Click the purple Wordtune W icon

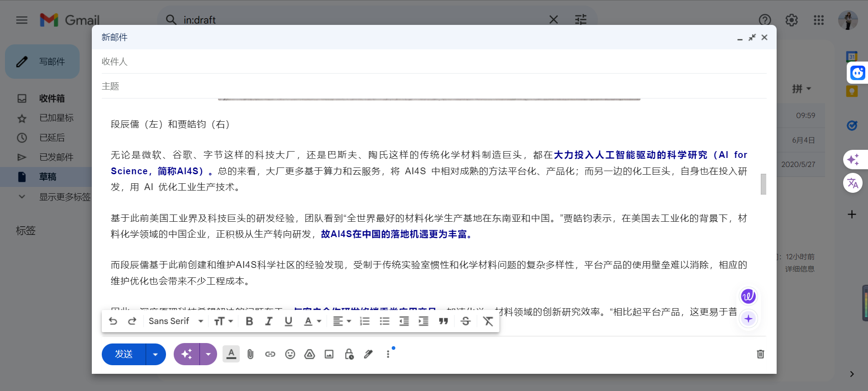pyautogui.click(x=748, y=296)
